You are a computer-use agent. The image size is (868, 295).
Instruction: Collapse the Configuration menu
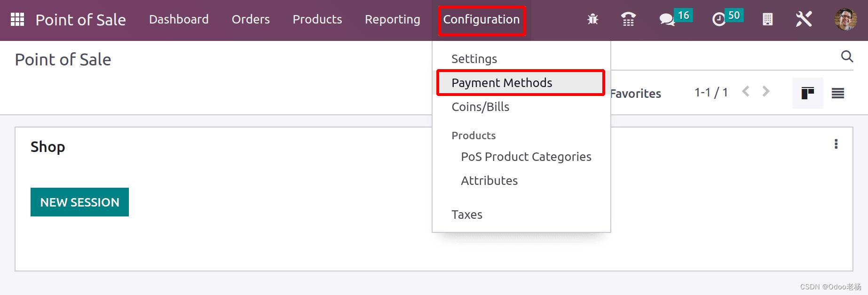481,19
